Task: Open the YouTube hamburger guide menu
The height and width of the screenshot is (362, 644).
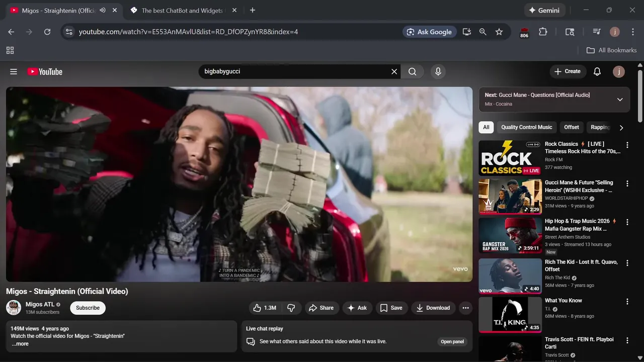Action: (14, 72)
